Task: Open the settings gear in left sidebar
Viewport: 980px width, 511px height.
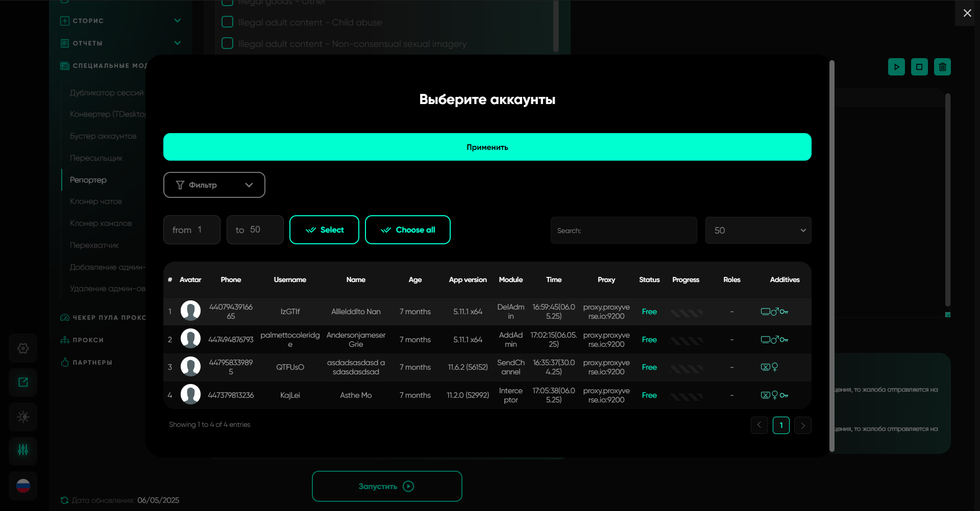Action: coord(23,348)
